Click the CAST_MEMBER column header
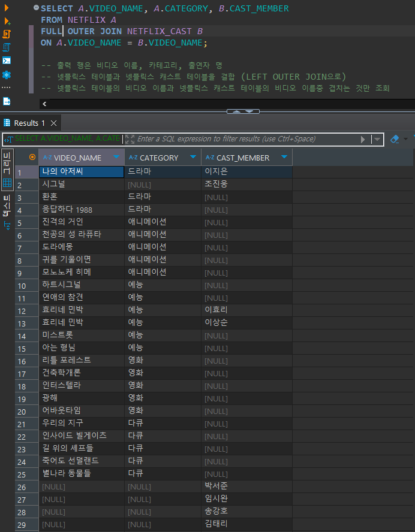 [246, 158]
